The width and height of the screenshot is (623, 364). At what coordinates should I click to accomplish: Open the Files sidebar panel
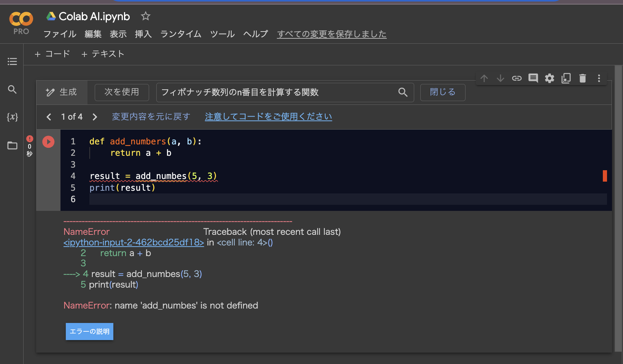coord(12,146)
